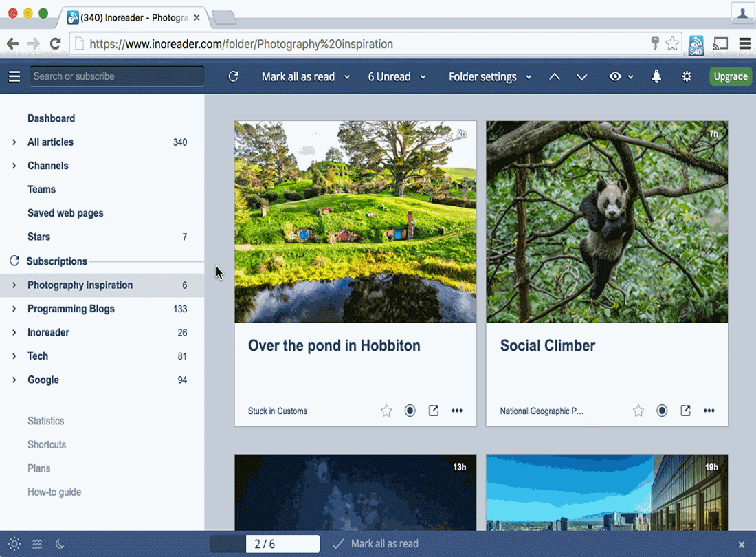Toggle read status on Social Climber article

662,411
